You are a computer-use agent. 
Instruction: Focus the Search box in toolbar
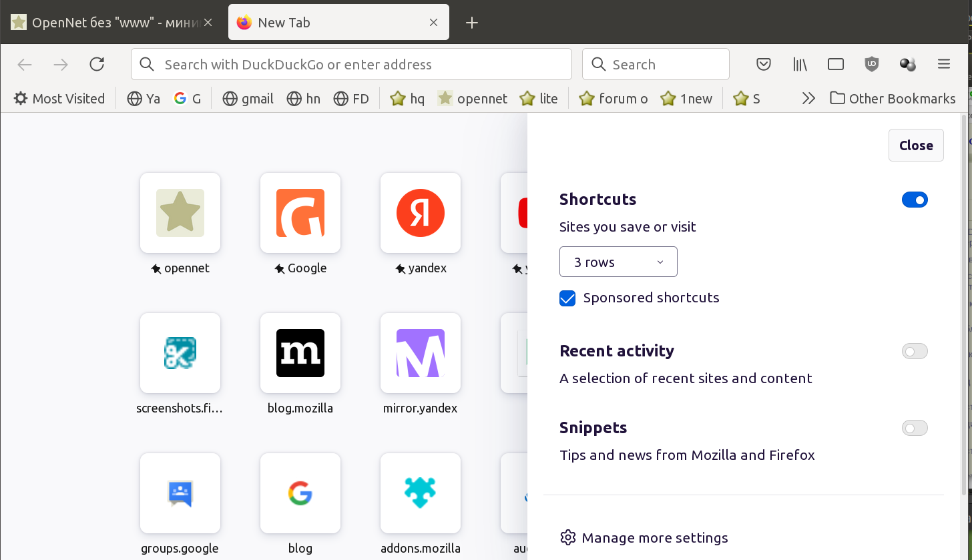coord(656,64)
